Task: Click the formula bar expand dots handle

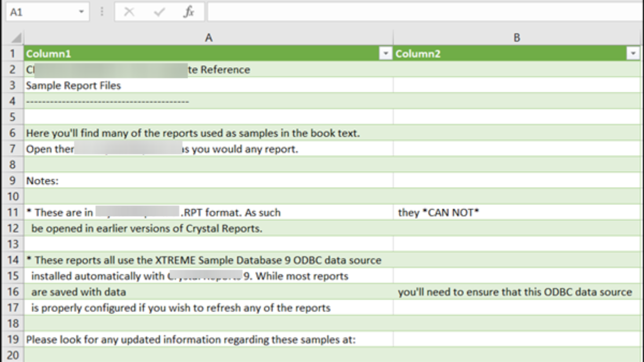Action: click(x=102, y=12)
